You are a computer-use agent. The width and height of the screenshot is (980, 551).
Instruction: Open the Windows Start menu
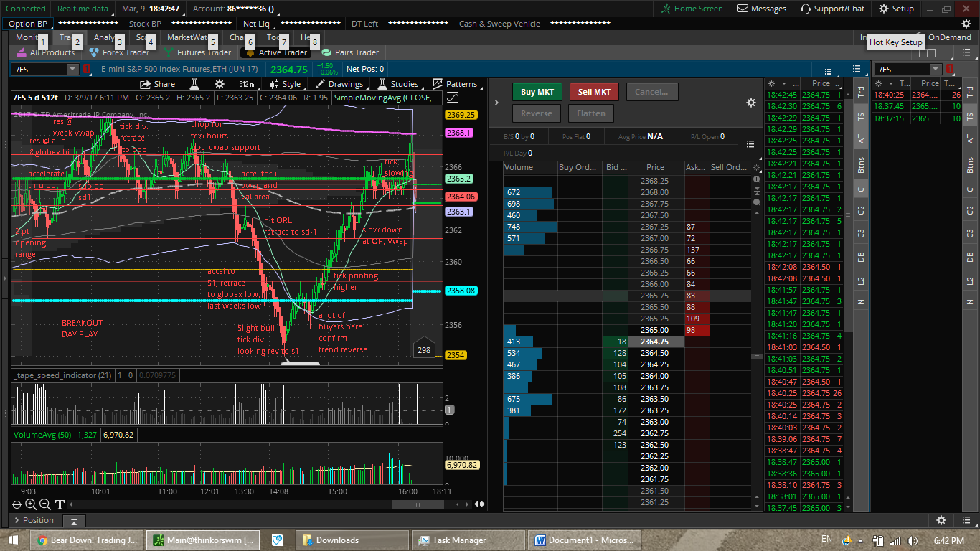click(13, 540)
